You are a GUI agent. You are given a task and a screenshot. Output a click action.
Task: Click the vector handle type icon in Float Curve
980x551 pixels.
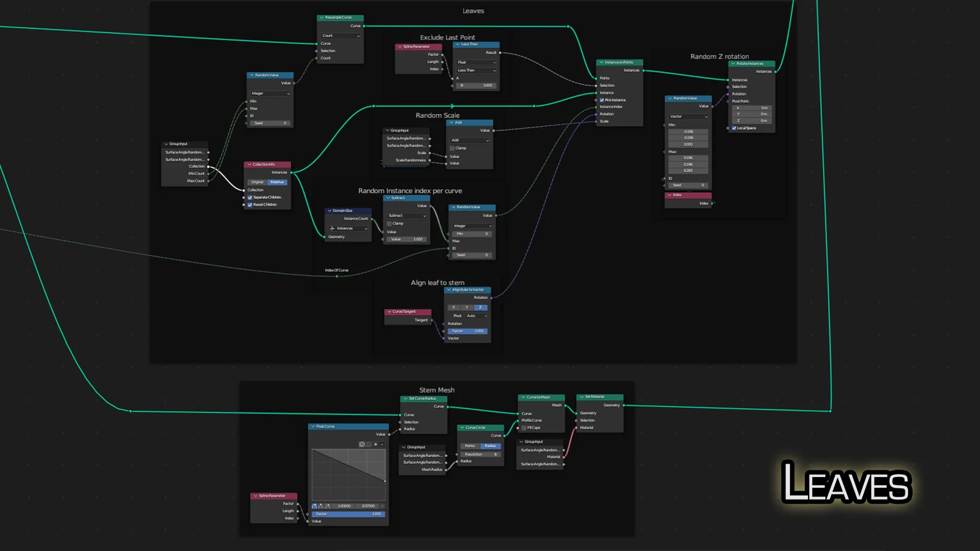pyautogui.click(x=321, y=506)
